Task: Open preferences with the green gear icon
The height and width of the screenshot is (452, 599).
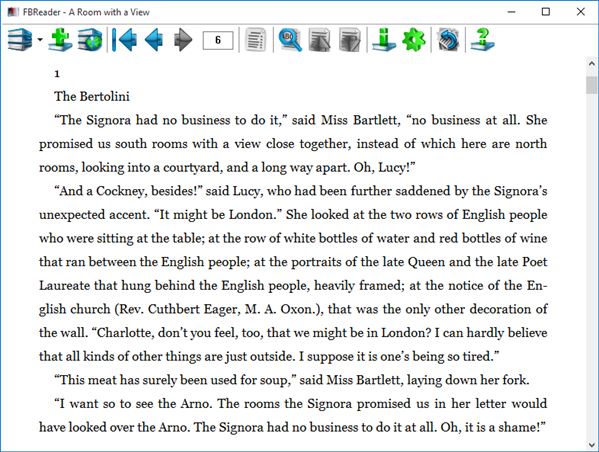Action: 414,39
